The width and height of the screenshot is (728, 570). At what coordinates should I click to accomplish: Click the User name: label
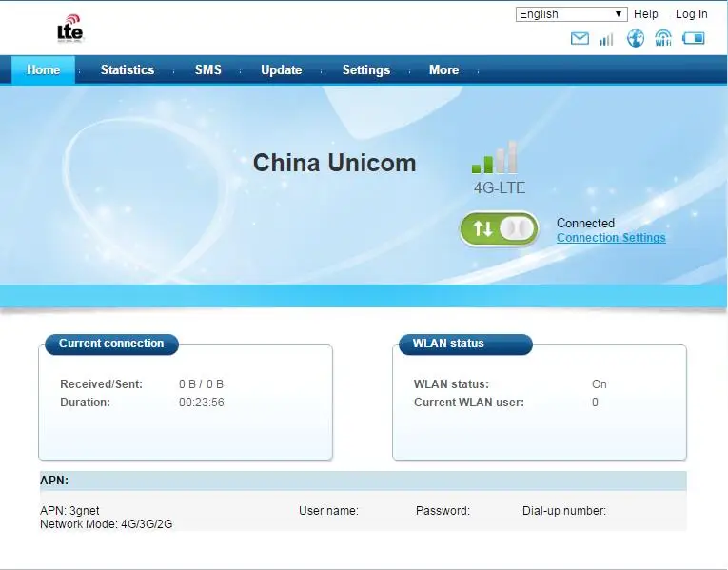tap(328, 511)
